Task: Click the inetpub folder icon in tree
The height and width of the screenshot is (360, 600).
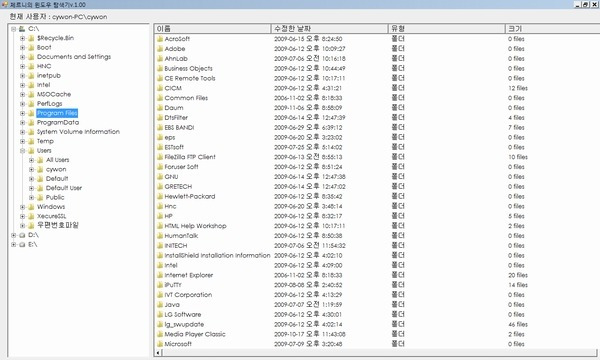Action: click(31, 76)
